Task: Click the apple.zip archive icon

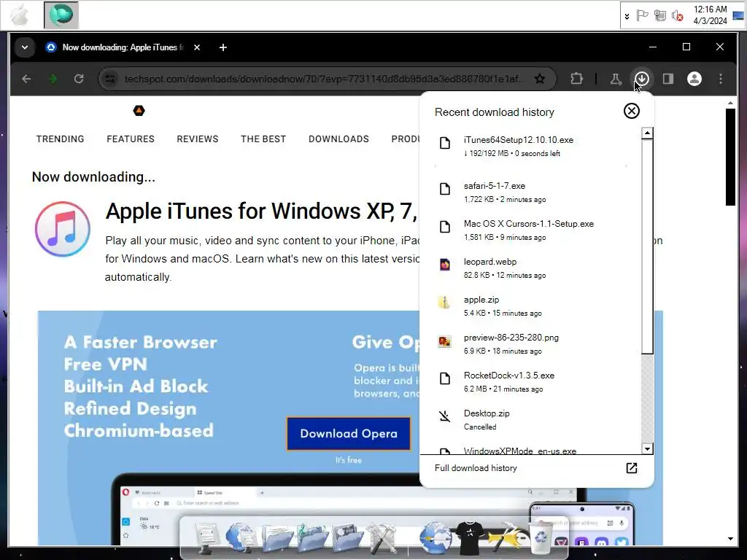Action: click(444, 303)
